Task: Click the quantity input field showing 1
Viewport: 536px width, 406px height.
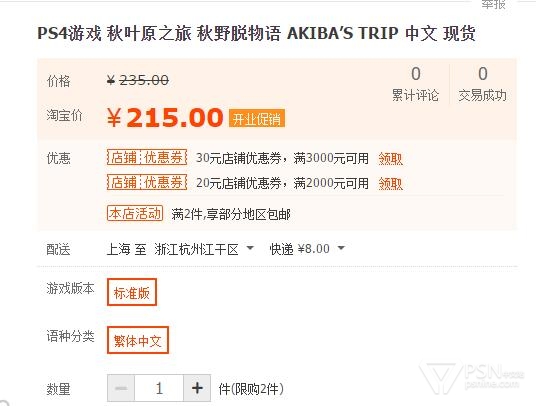Action: coord(159,388)
